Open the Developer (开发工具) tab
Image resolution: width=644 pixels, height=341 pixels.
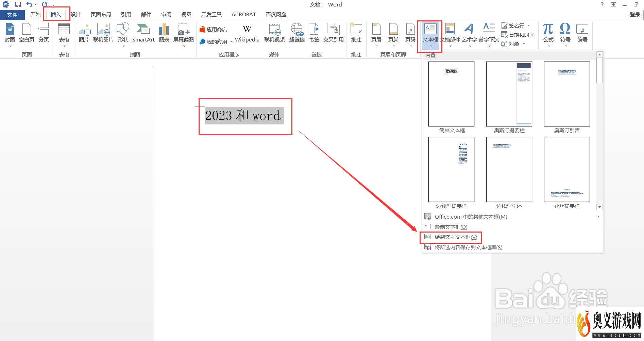click(x=211, y=14)
